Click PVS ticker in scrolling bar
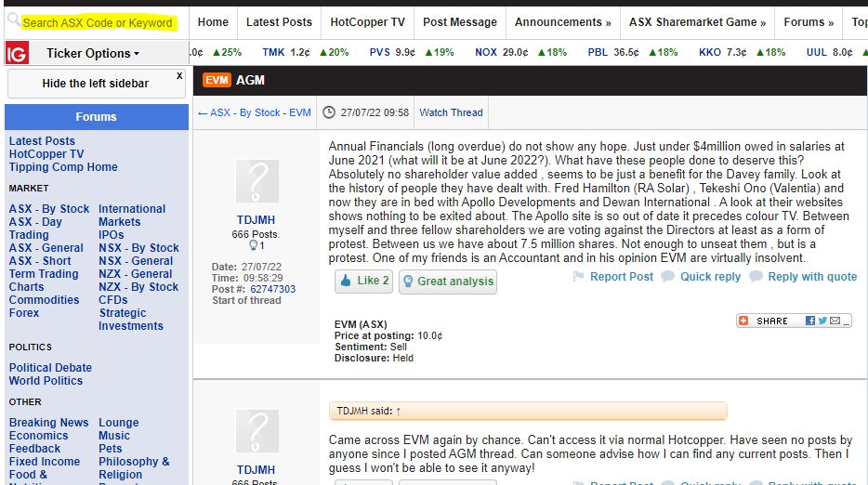 (x=380, y=53)
